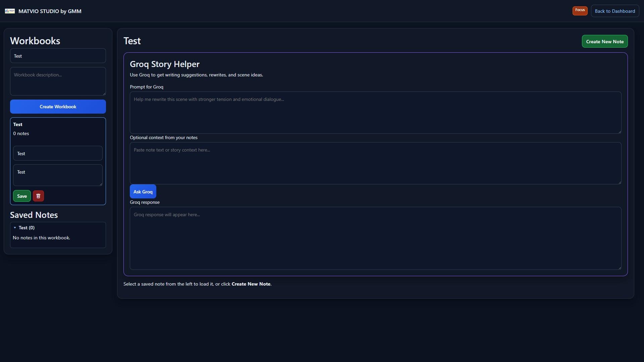Click the Workbooks heading
The width and height of the screenshot is (644, 362).
35,41
